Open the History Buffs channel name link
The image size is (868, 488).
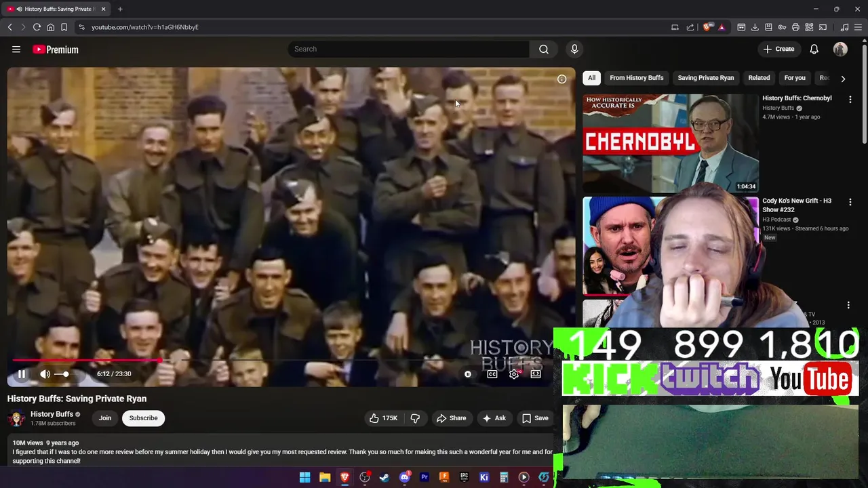click(x=52, y=414)
